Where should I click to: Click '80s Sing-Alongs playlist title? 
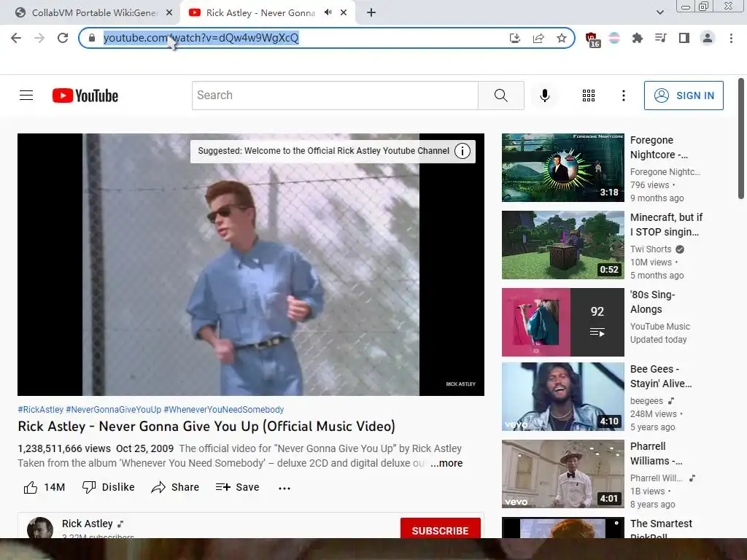click(x=653, y=302)
